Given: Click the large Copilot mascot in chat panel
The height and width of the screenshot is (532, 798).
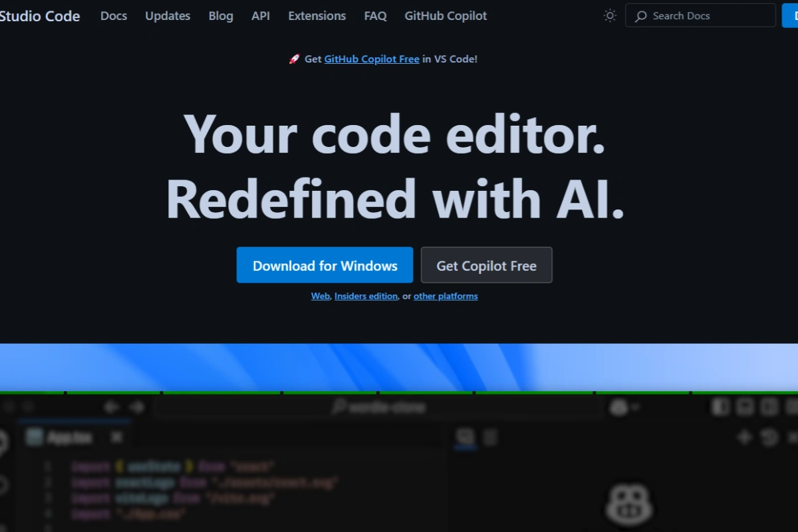Looking at the screenshot, I should point(630,503).
